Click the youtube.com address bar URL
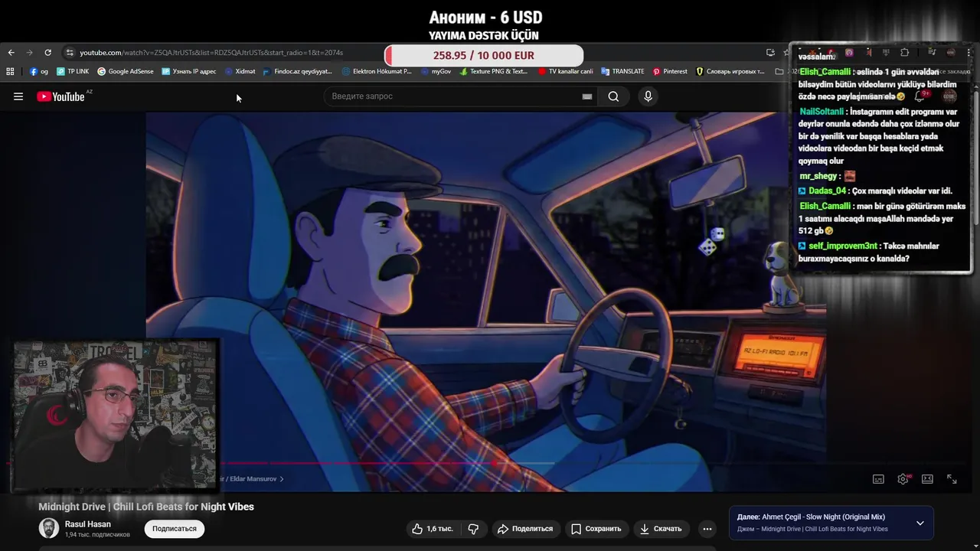Screen dimensions: 980x551 point(211,53)
